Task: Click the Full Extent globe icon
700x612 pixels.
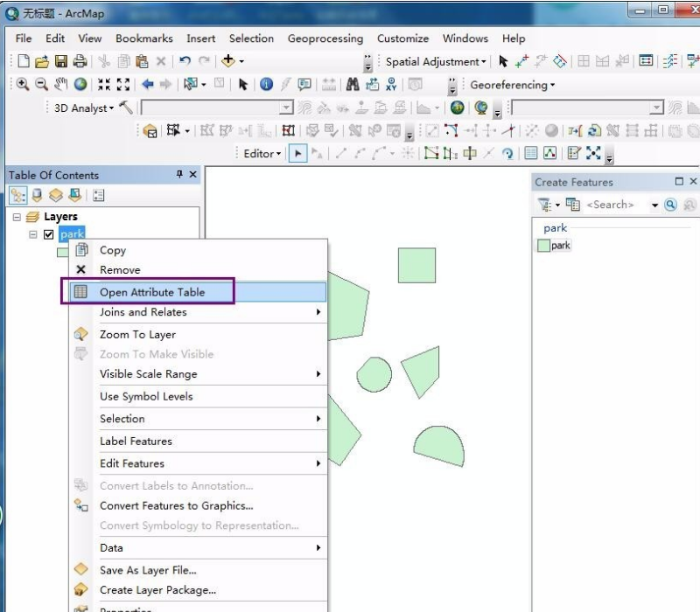Action: pyautogui.click(x=80, y=84)
